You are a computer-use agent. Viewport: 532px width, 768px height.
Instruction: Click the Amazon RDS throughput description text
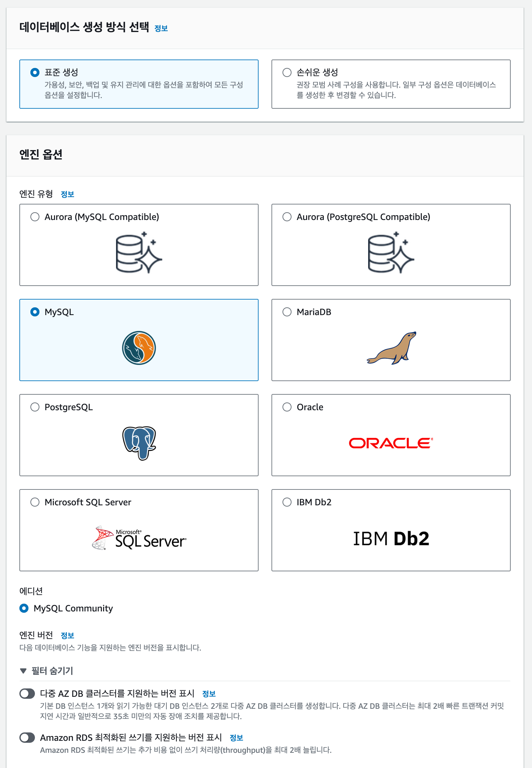[186, 750]
